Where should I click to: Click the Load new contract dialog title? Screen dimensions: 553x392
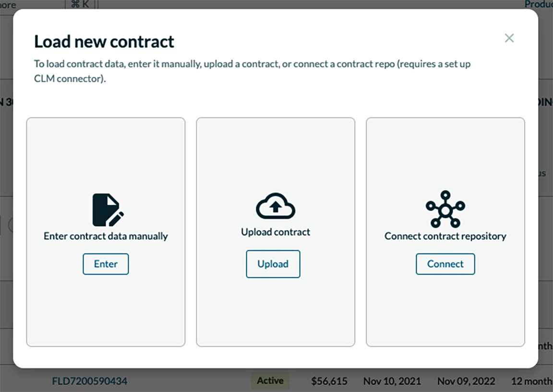[x=104, y=42]
